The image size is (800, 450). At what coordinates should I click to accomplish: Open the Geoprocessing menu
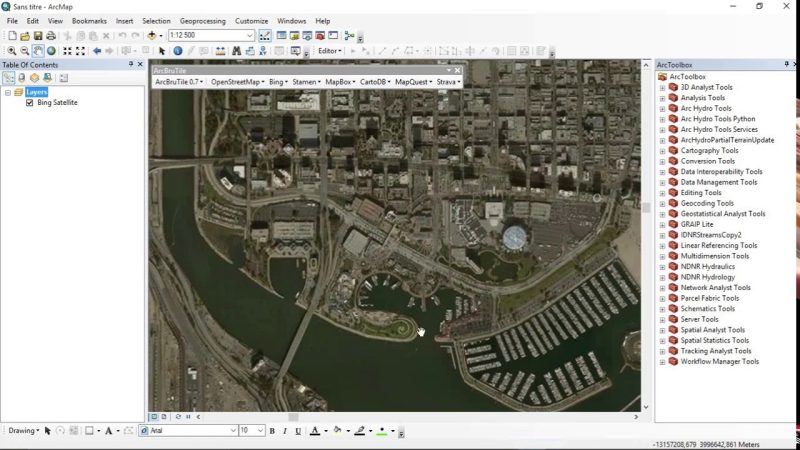click(x=203, y=21)
